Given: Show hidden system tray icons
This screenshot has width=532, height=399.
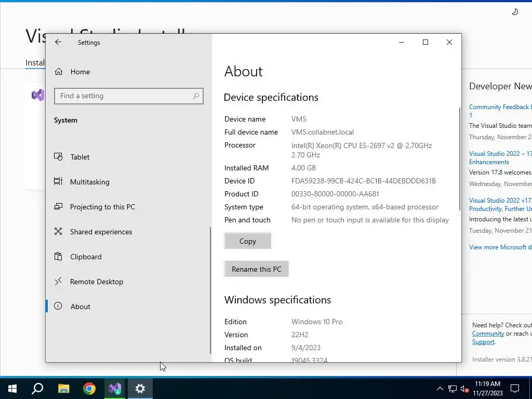Looking at the screenshot, I should [440, 389].
